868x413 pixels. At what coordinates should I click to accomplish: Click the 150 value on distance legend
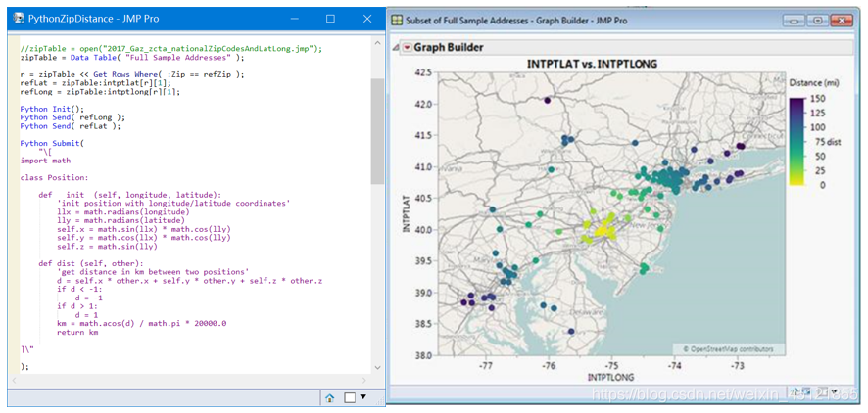819,99
